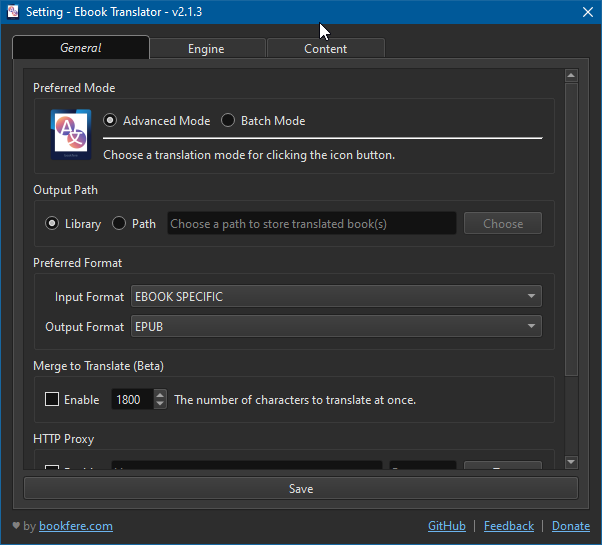
Task: Open the bookfere.com link
Action: pos(76,526)
